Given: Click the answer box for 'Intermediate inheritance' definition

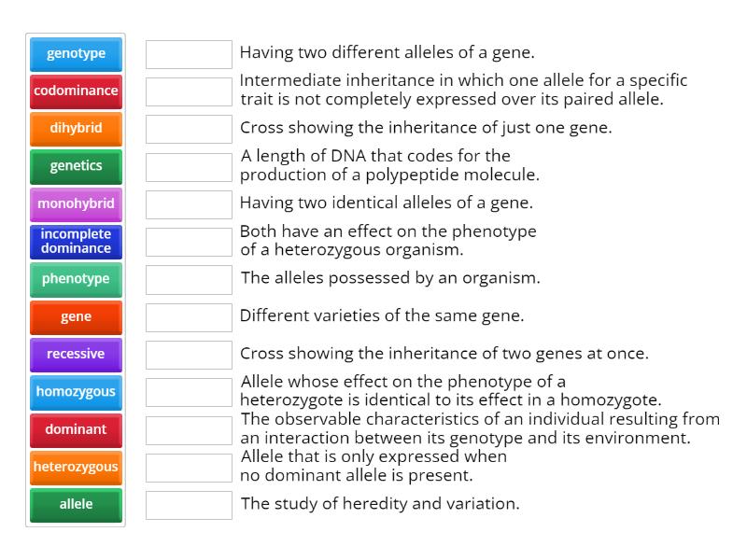Looking at the screenshot, I should point(188,91).
